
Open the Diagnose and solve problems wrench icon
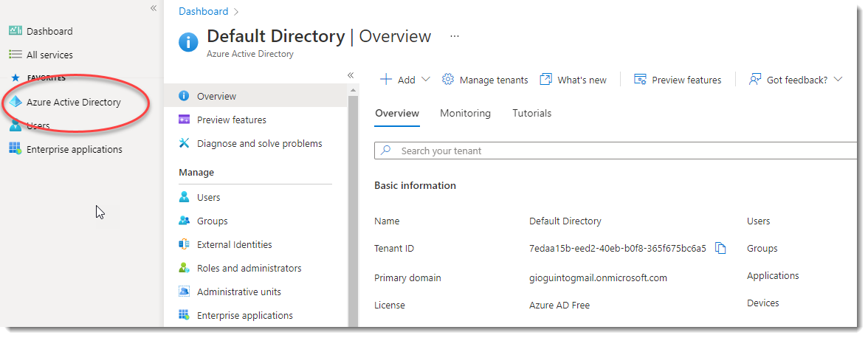tap(185, 143)
